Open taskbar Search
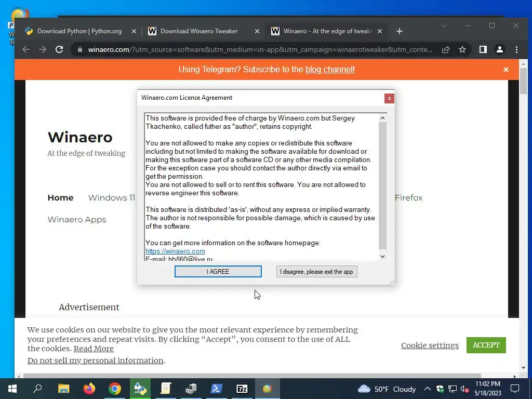Viewport: 532px width, 399px height. (37, 389)
